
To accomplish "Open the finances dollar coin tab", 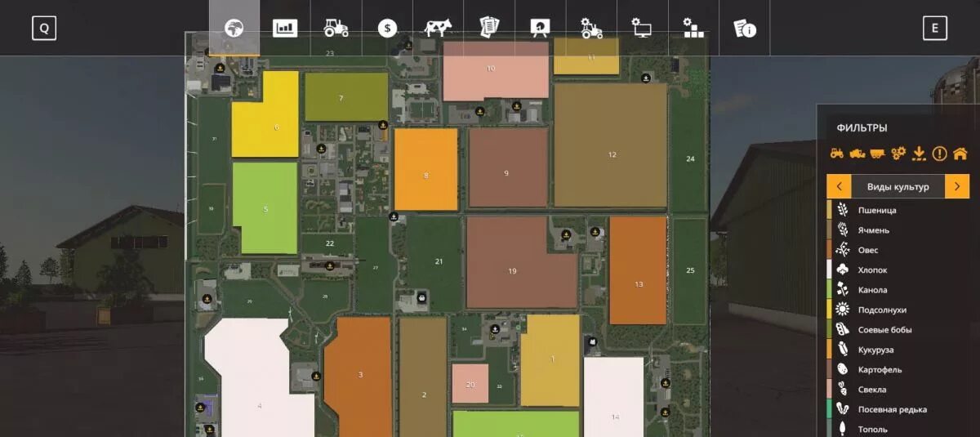I will (x=387, y=29).
